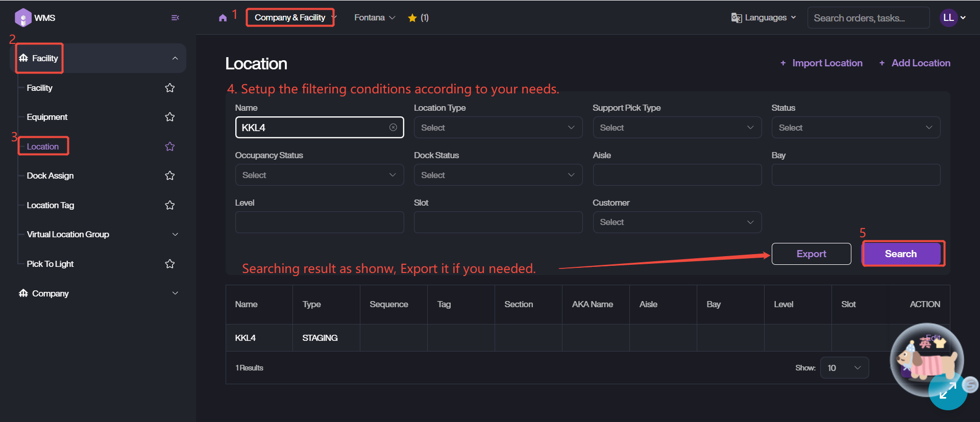Toggle favorite star for Dock Assign
Viewport: 980px width, 422px height.
click(170, 176)
